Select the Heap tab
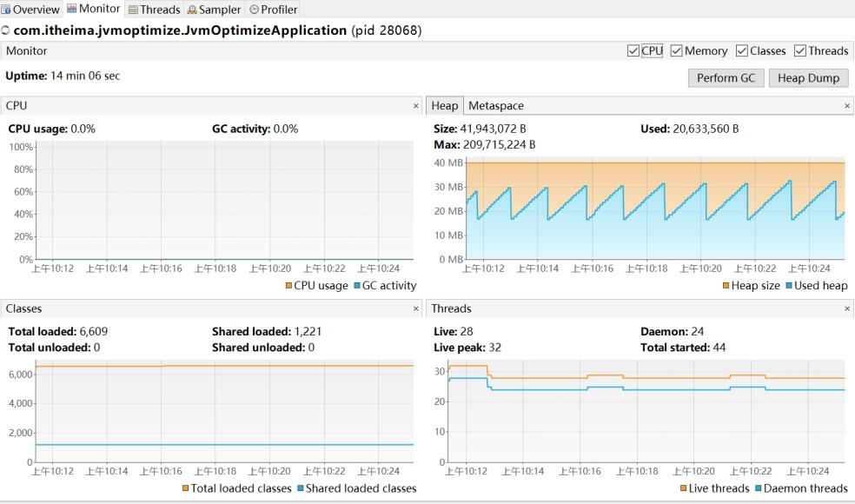This screenshot has height=504, width=855. click(x=444, y=106)
